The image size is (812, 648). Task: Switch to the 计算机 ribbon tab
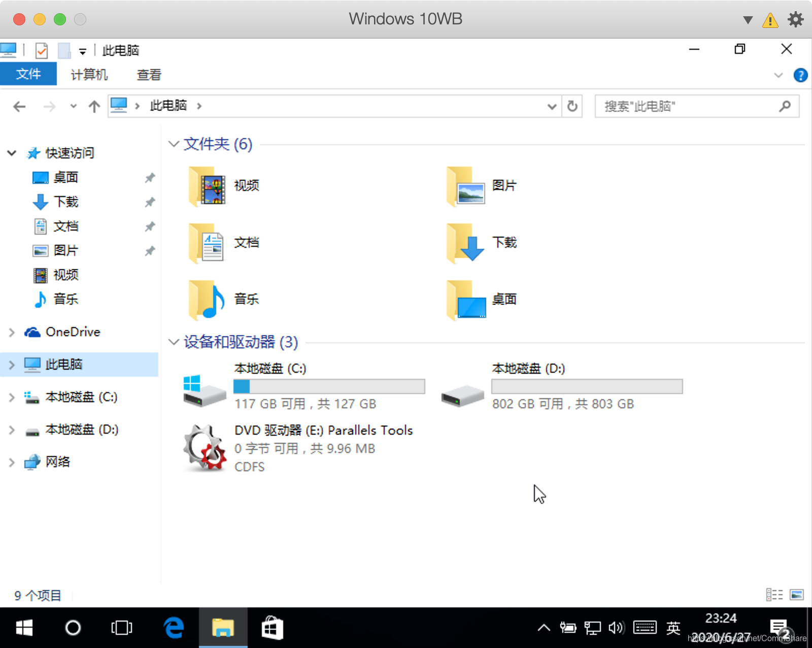(x=89, y=75)
